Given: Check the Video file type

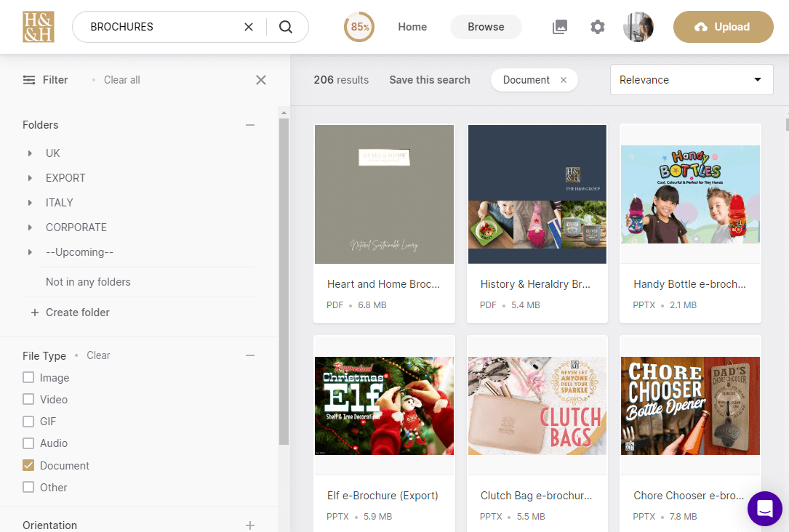Looking at the screenshot, I should coord(28,399).
